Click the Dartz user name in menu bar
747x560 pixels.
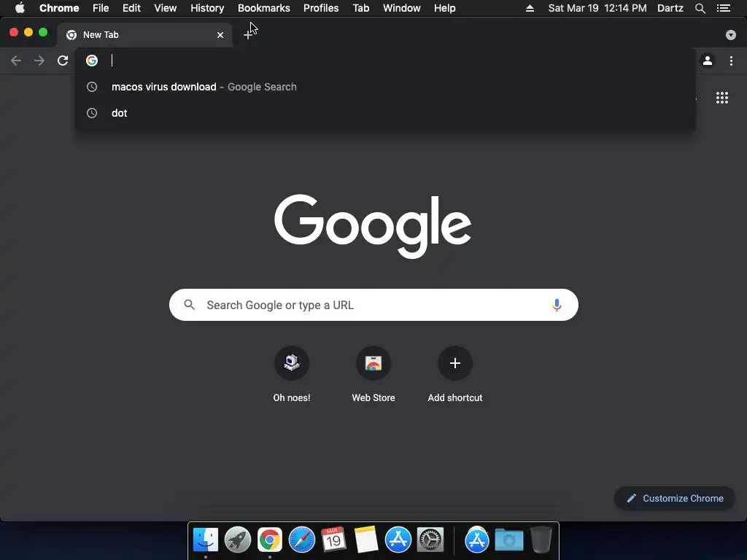670,8
